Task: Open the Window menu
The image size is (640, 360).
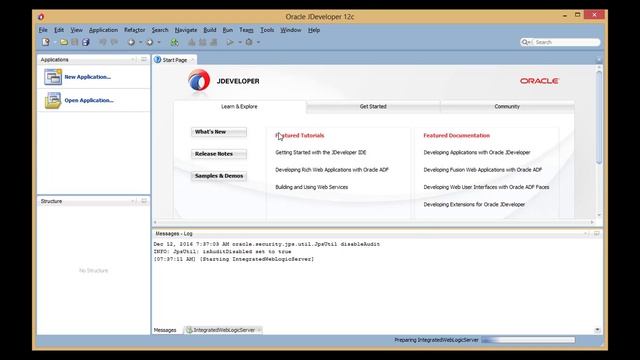Action: [x=291, y=30]
